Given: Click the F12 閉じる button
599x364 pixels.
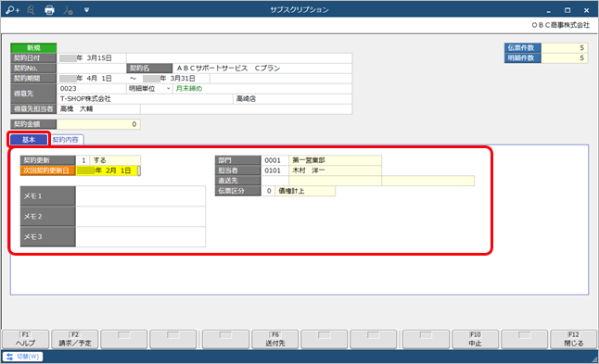Looking at the screenshot, I should 573,339.
